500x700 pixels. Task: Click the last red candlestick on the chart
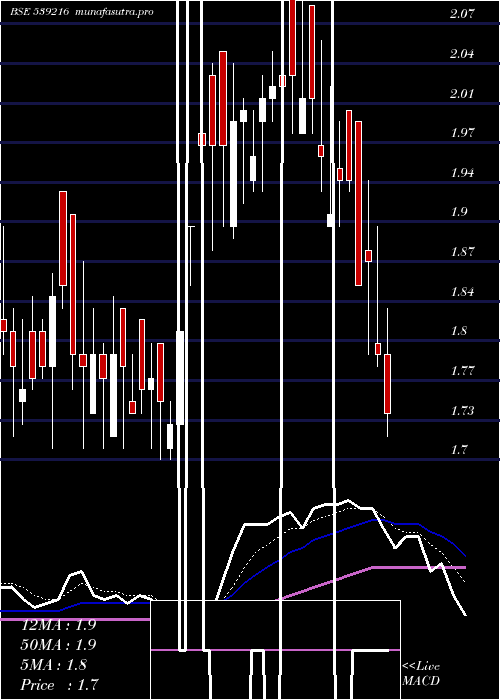pos(388,383)
